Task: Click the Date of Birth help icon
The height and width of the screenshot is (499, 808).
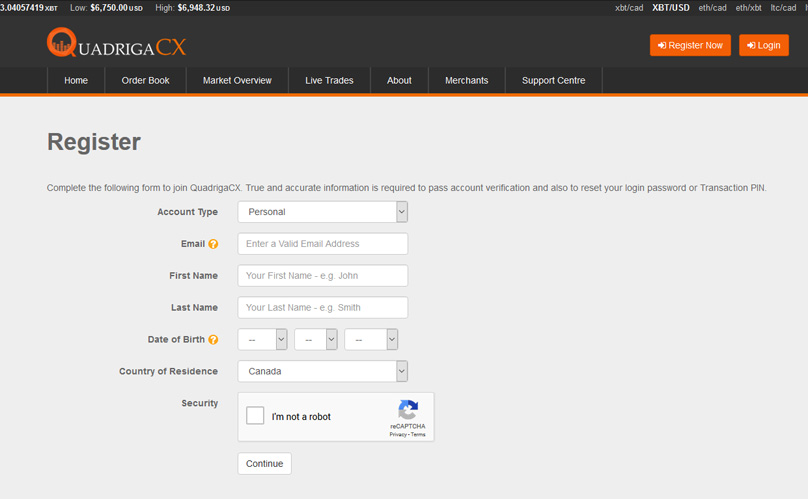Action: click(x=213, y=340)
